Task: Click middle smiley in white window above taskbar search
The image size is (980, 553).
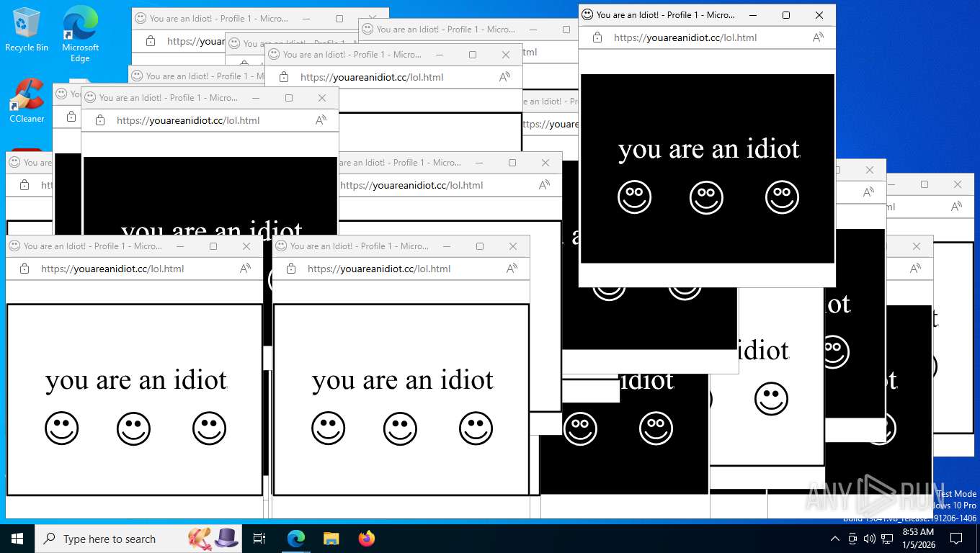Action: pyautogui.click(x=133, y=428)
